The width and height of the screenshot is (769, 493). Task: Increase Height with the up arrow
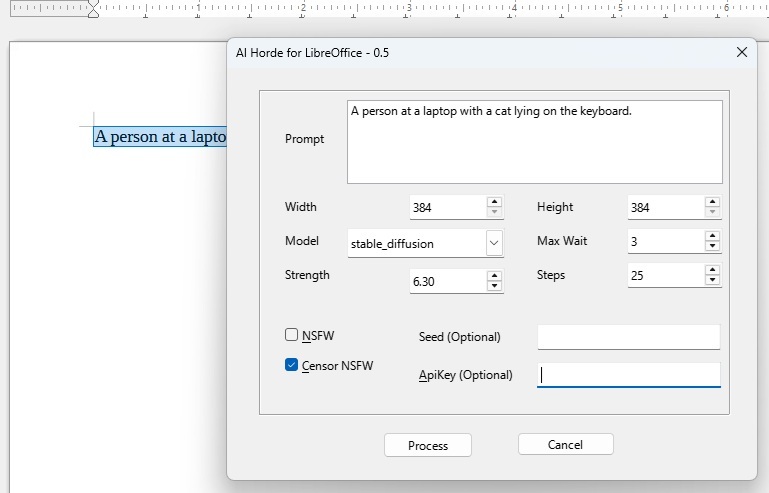712,202
